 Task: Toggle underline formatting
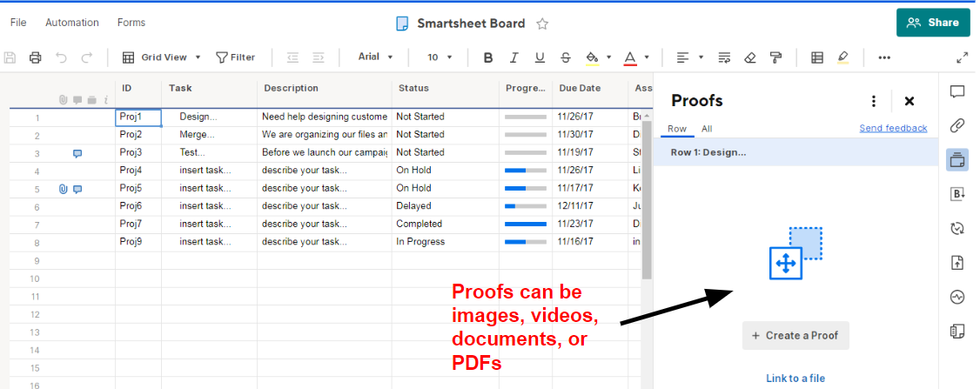point(540,57)
